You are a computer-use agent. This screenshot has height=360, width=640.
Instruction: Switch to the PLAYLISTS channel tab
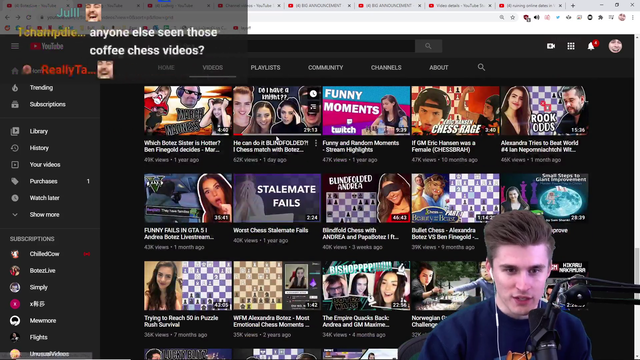point(265,67)
